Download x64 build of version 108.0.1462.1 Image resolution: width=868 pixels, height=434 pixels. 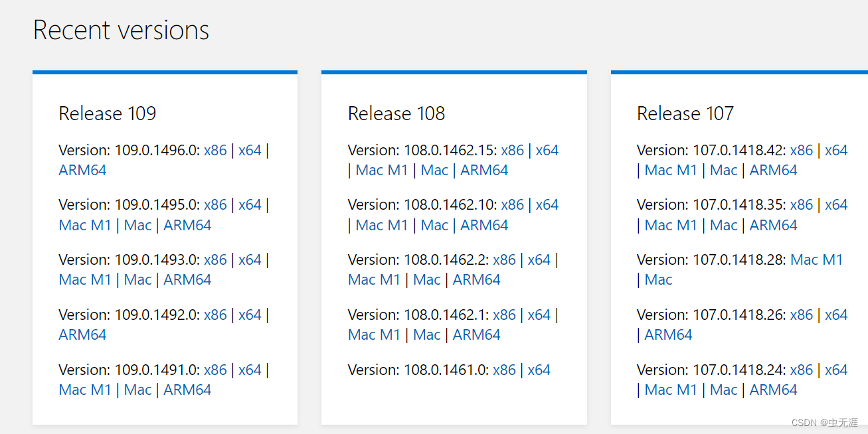click(x=539, y=315)
